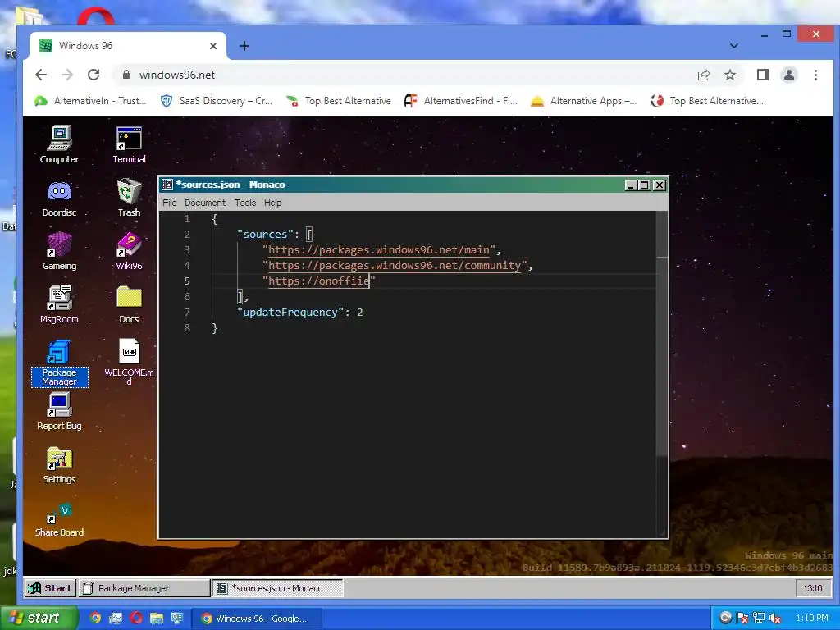The height and width of the screenshot is (630, 840).
Task: Click the muted volume tray icon
Action: tap(774, 619)
